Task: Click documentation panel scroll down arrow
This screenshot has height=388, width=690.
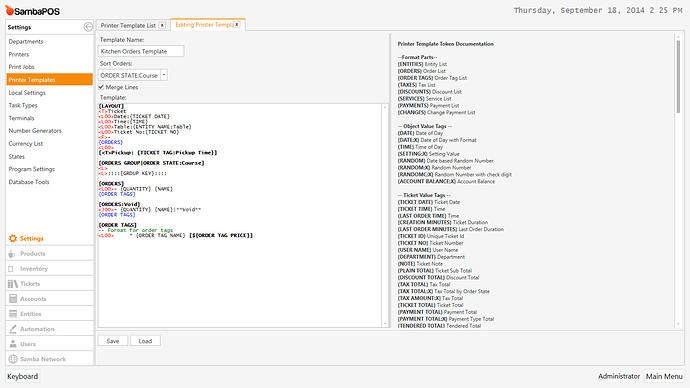Action: 678,324
